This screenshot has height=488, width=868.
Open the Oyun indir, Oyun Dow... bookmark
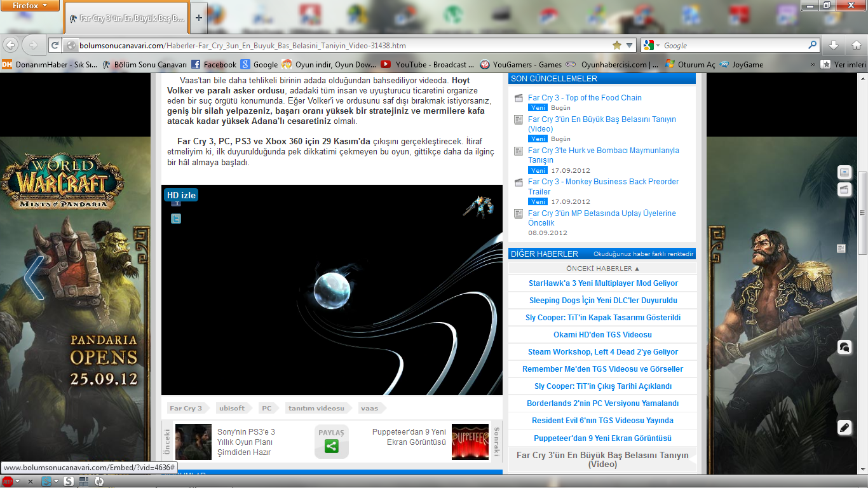(329, 64)
